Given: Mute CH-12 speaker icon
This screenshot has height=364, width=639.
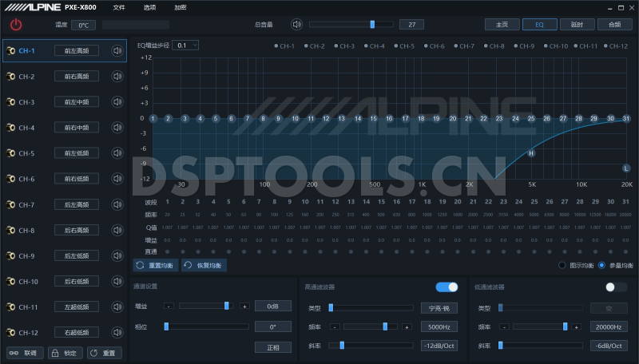Looking at the screenshot, I should [x=117, y=333].
